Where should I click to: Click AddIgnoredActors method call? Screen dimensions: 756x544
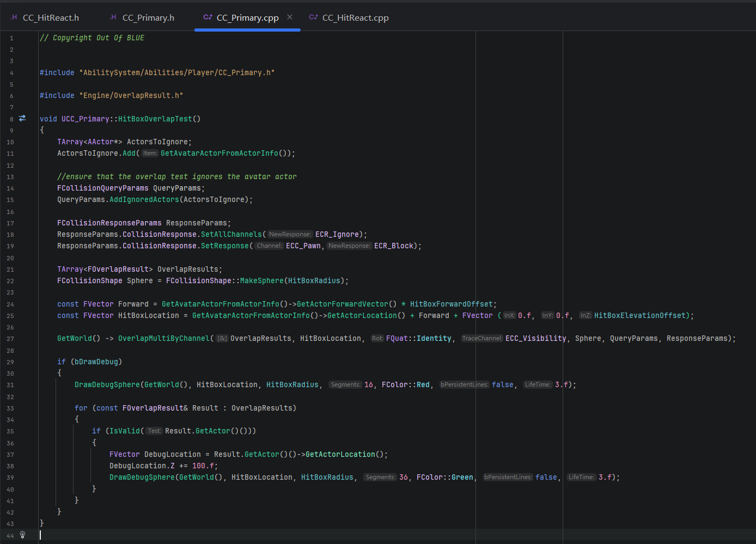click(x=144, y=199)
